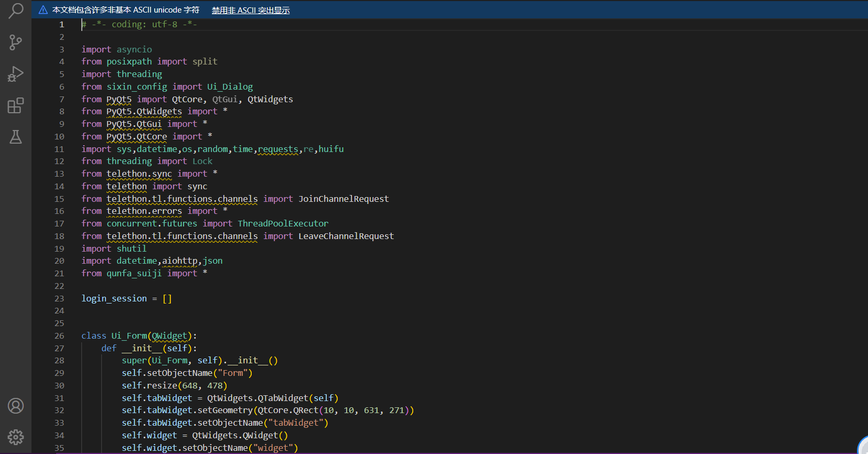Click the 'login_session' variable on line 23
Screen dimensions: 868x454
[x=114, y=298]
